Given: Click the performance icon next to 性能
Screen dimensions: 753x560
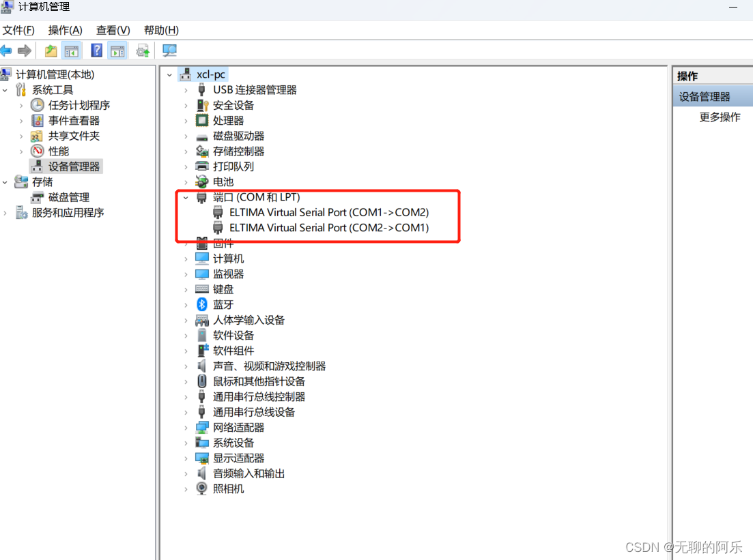Looking at the screenshot, I should pyautogui.click(x=38, y=151).
